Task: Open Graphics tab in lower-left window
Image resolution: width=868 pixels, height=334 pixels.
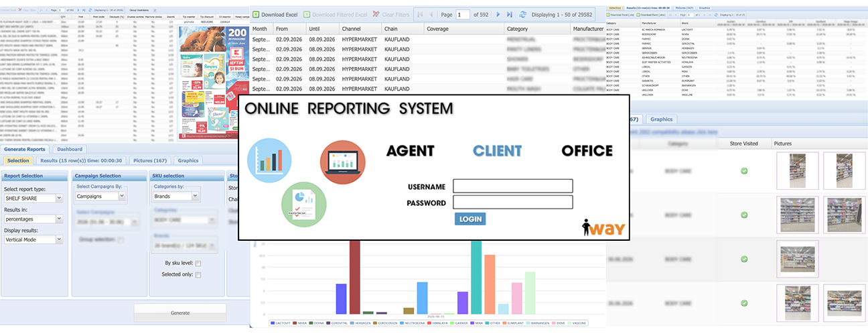Action: pyautogui.click(x=188, y=160)
